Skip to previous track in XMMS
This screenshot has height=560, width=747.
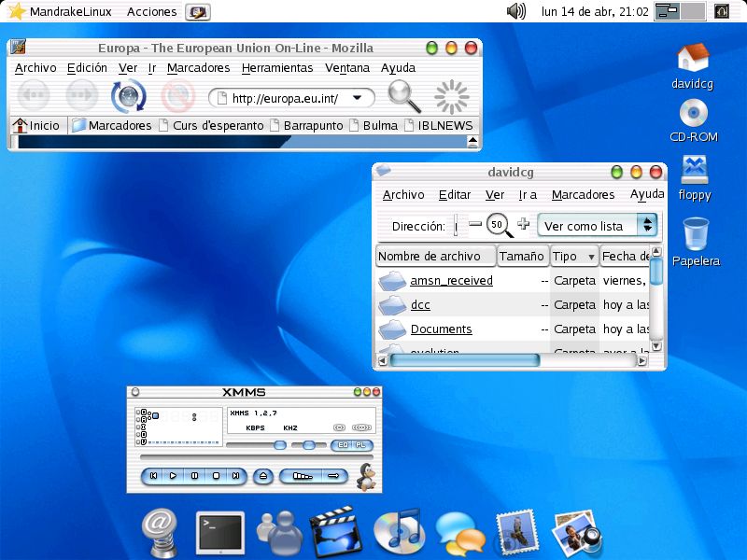(153, 475)
